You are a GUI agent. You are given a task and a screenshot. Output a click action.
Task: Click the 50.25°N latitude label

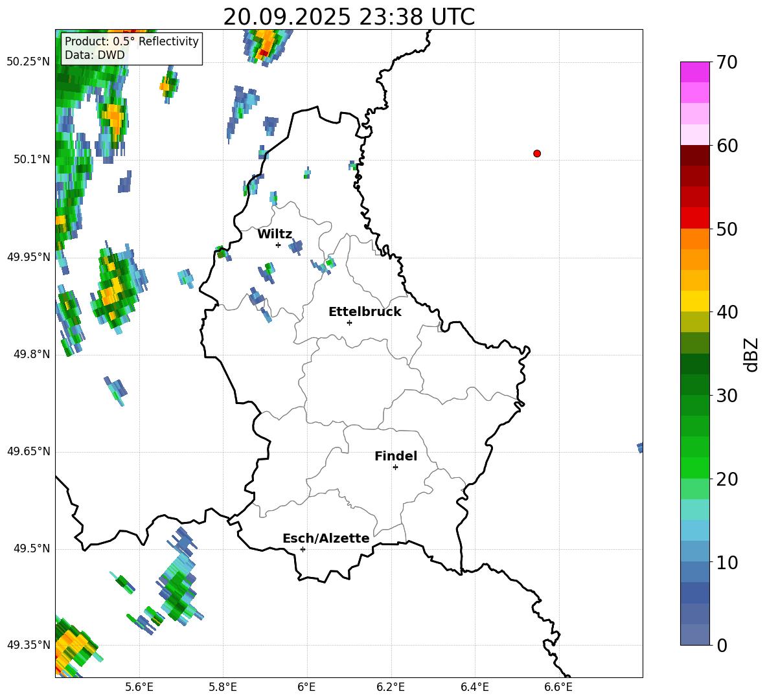point(29,62)
